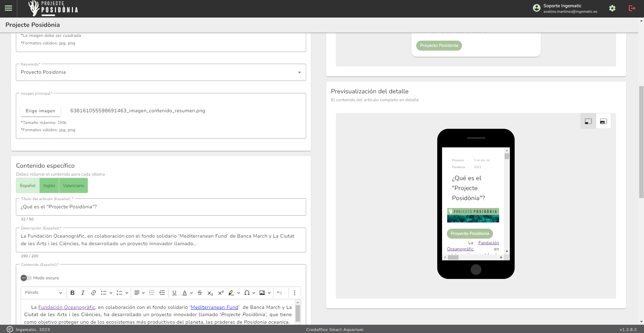The width and height of the screenshot is (644, 333).
Task: Toggle the Modo oscuro switch
Action: pyautogui.click(x=26, y=278)
